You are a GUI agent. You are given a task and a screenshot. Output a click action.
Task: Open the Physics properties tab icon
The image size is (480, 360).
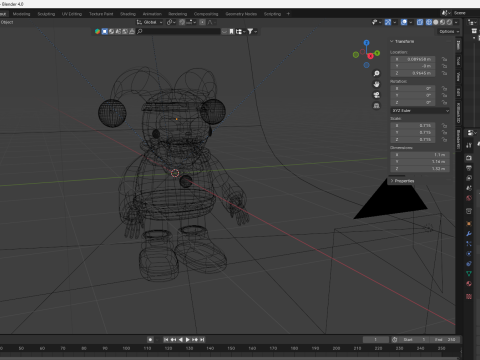(469, 254)
